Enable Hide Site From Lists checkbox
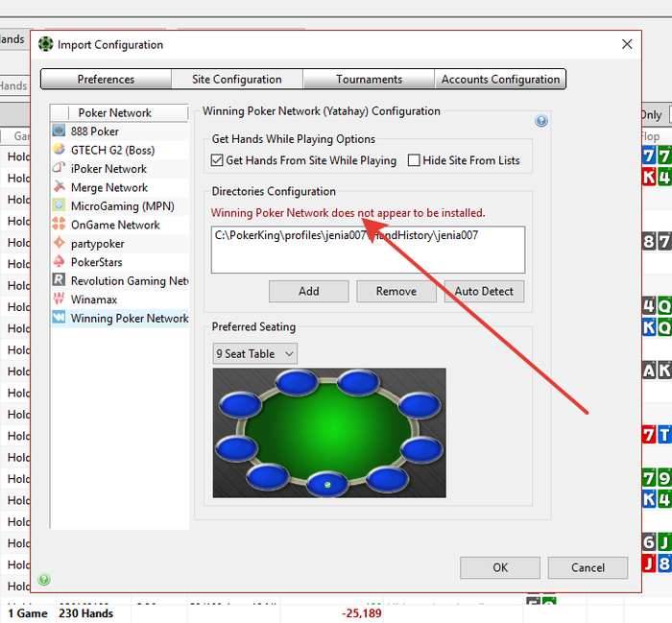 [x=414, y=160]
